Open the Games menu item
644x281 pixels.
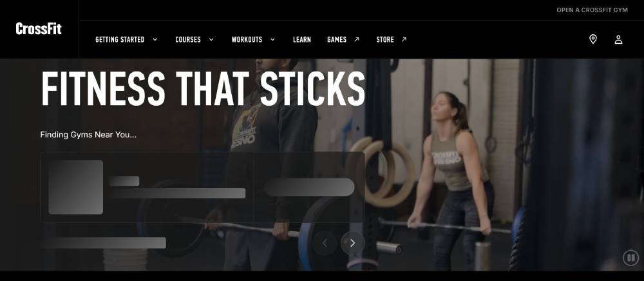coord(337,39)
